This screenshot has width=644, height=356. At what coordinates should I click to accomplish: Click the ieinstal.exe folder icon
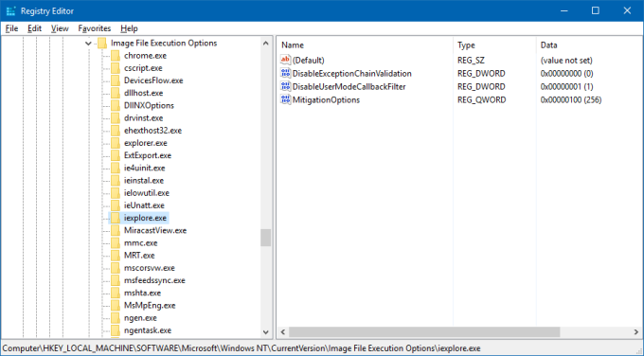116,180
